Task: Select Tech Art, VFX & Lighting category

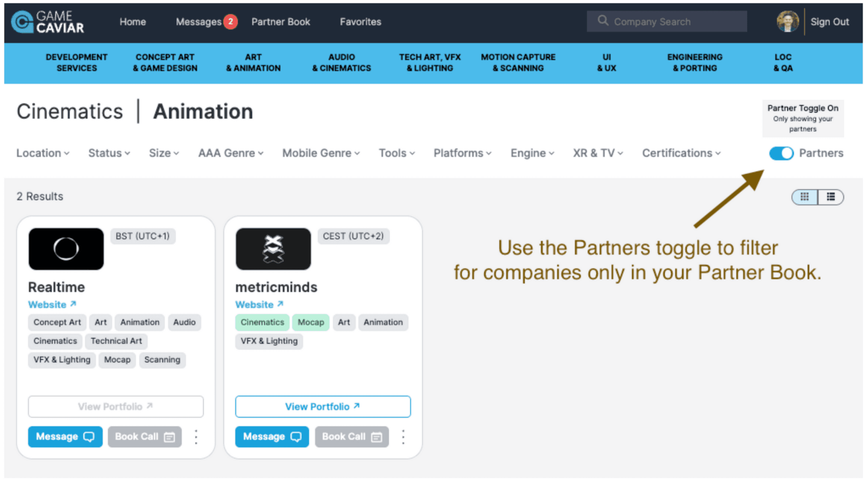Action: click(x=430, y=62)
